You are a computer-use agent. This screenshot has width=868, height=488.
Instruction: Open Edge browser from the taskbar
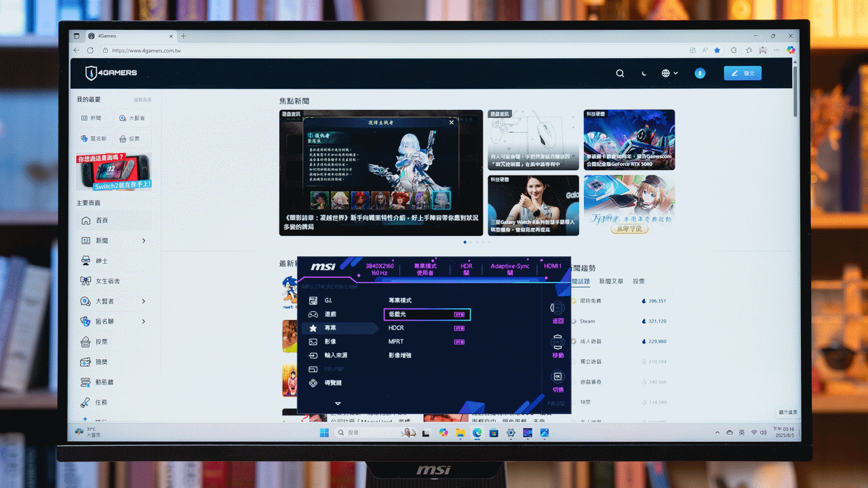click(477, 432)
